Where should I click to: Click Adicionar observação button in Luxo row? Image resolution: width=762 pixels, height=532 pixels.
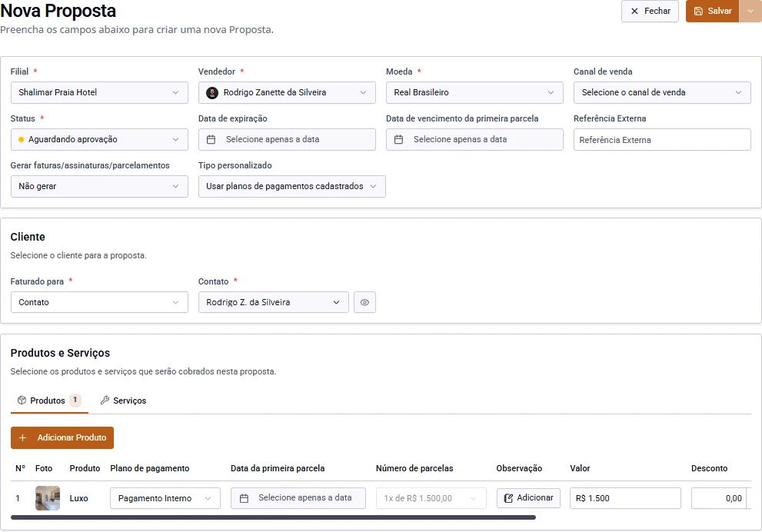528,498
